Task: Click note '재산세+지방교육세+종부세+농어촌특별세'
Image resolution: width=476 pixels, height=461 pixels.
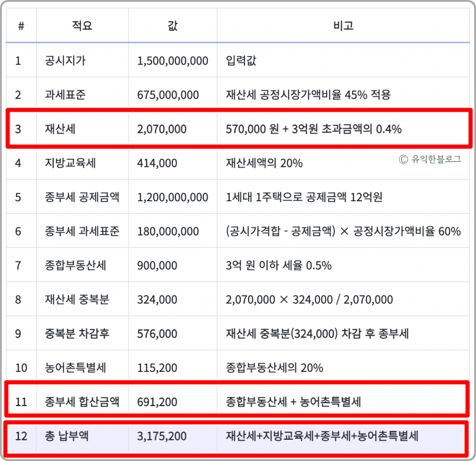Action: 322,436
